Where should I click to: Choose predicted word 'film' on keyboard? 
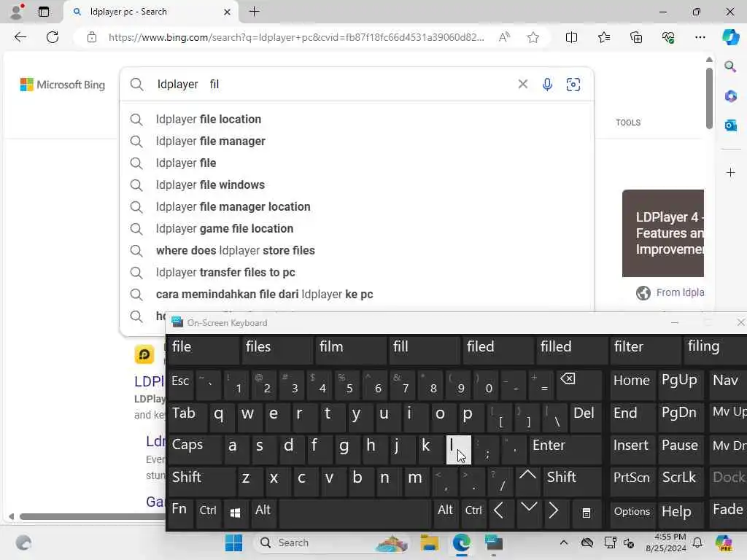pos(351,349)
